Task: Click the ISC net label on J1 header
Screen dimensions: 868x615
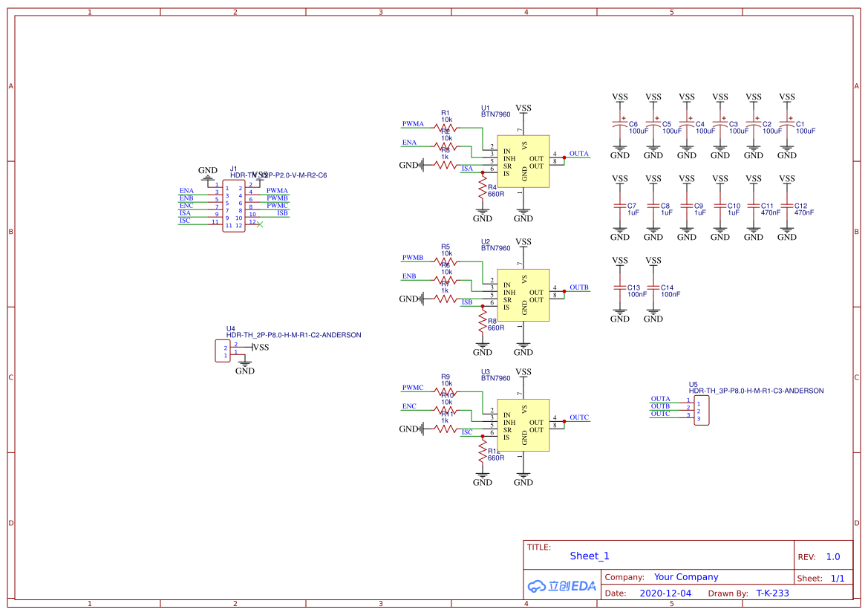Action: [185, 221]
